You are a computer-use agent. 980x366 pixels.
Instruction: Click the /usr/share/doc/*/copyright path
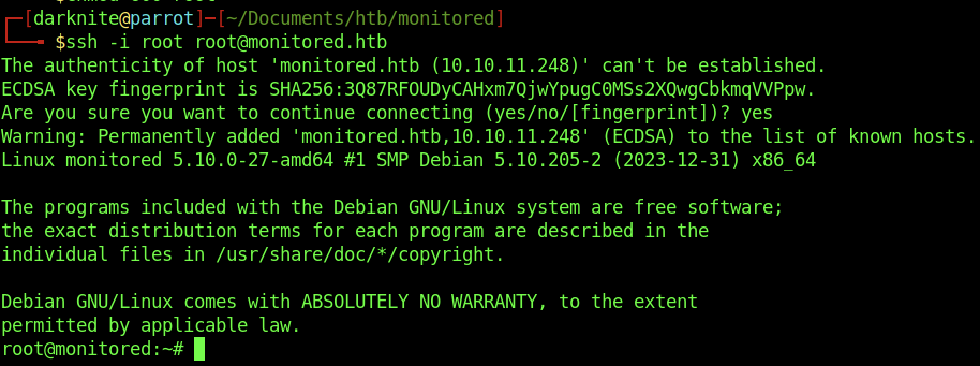point(360,254)
